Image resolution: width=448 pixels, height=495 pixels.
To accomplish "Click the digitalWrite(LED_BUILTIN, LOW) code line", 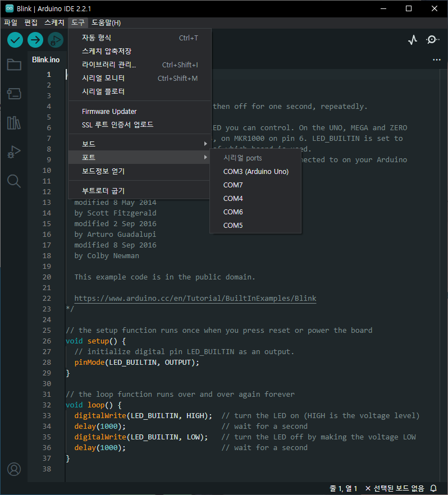I will point(141,437).
